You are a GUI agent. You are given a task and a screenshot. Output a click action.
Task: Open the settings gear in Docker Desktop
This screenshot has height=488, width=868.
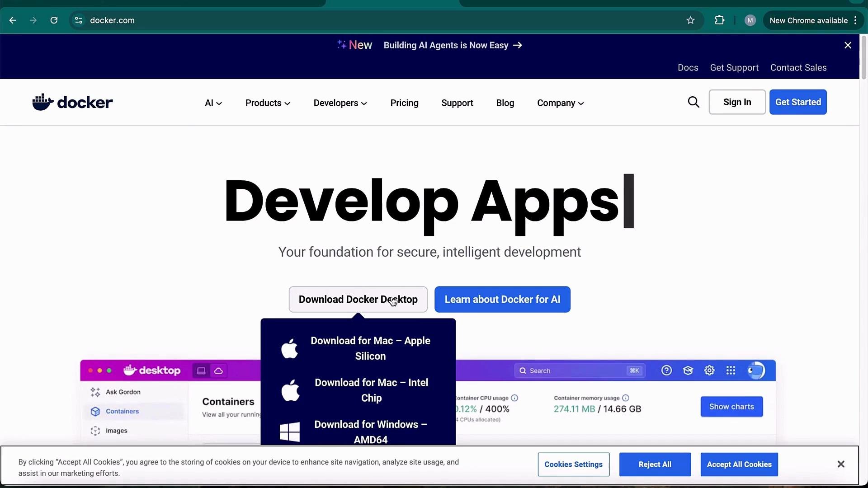point(709,371)
